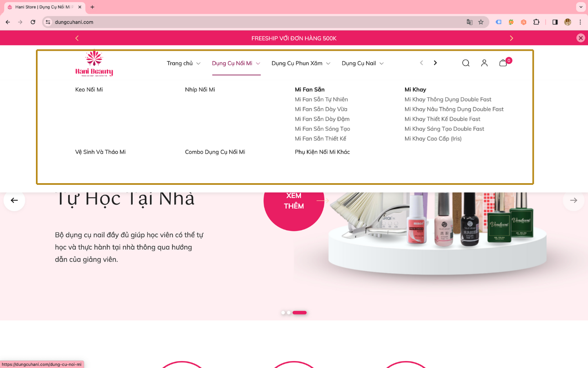Choose Mi Fan Sẵn Thiết Kế

pyautogui.click(x=321, y=139)
